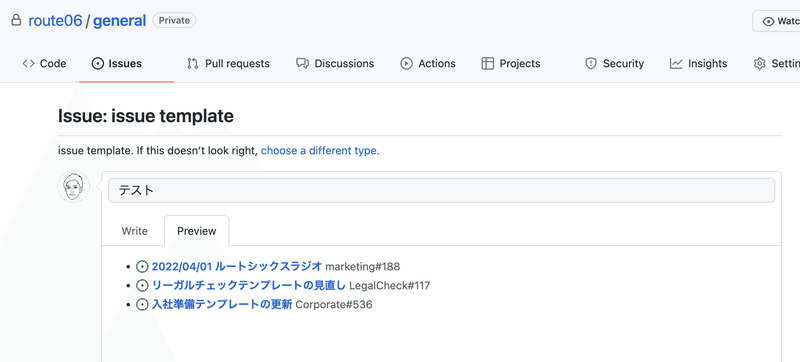Open the Insights tab
Image resolution: width=800 pixels, height=362 pixels.
click(x=698, y=64)
